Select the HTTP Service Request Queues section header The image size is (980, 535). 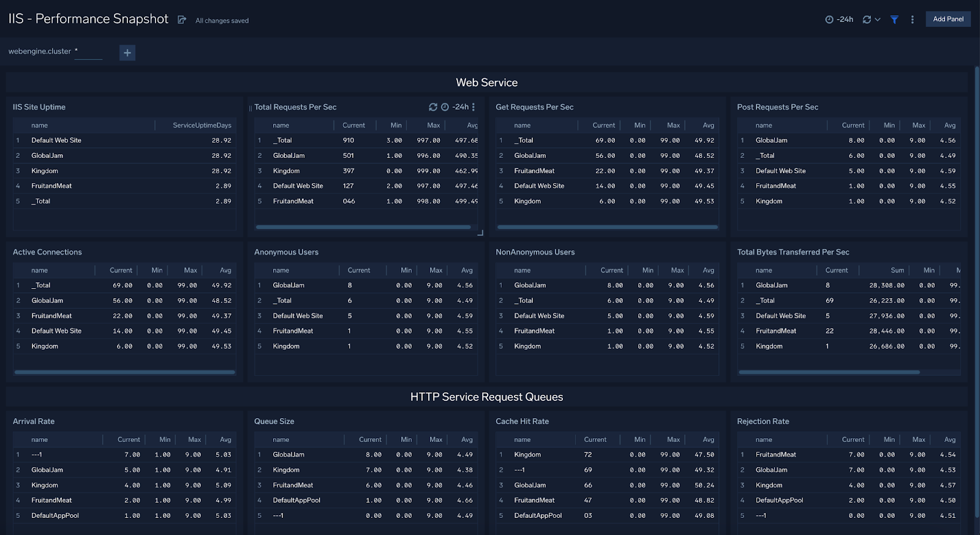[487, 397]
